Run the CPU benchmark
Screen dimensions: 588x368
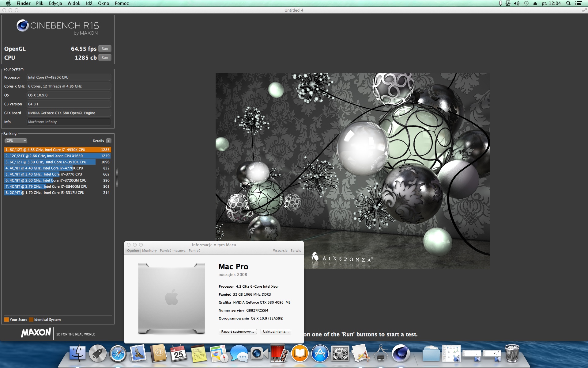[105, 58]
